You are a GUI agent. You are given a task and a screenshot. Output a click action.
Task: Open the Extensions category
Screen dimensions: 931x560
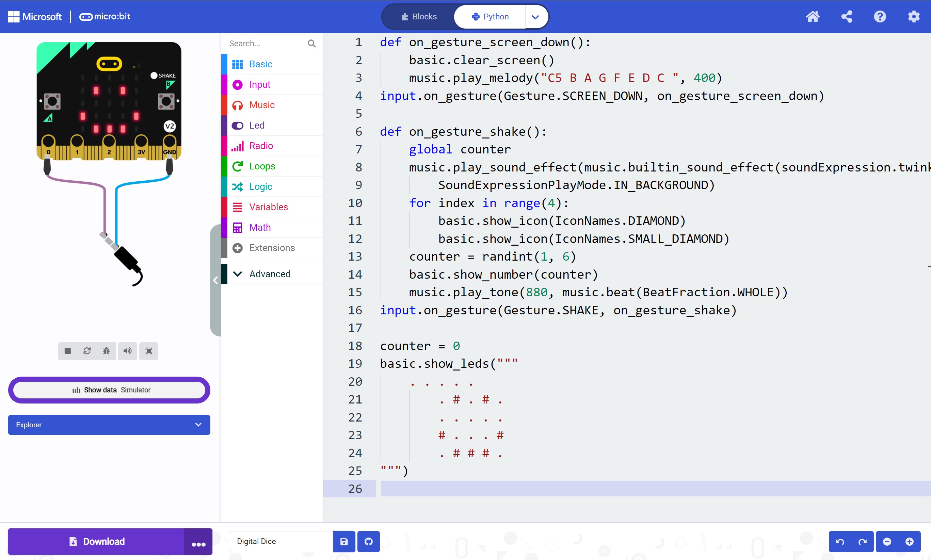(272, 248)
